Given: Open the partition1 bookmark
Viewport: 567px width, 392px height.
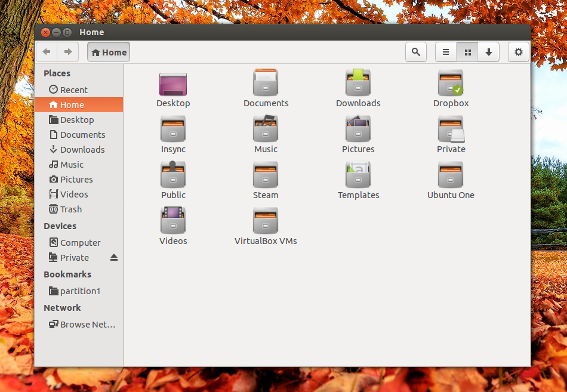Looking at the screenshot, I should [79, 291].
